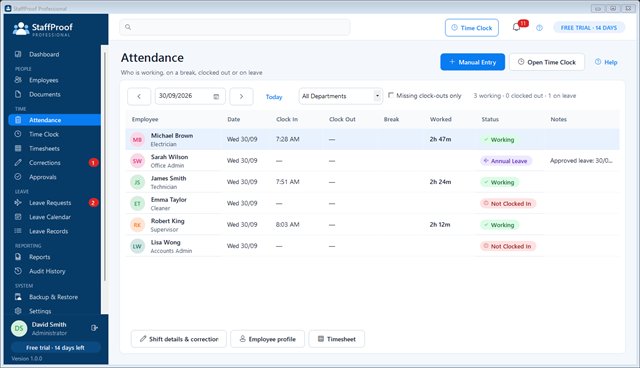Click Free trial 14 days left pill
The height and width of the screenshot is (368, 640).
point(56,348)
